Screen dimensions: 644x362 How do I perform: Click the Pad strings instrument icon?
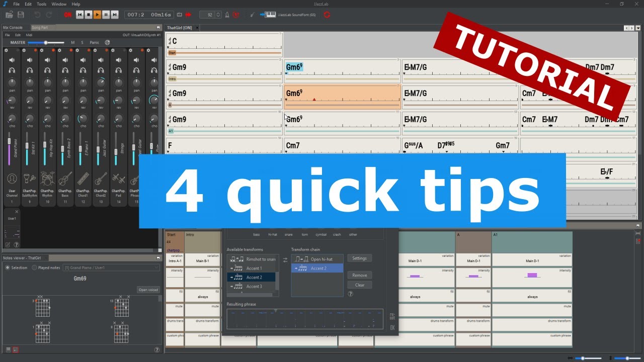[118, 178]
